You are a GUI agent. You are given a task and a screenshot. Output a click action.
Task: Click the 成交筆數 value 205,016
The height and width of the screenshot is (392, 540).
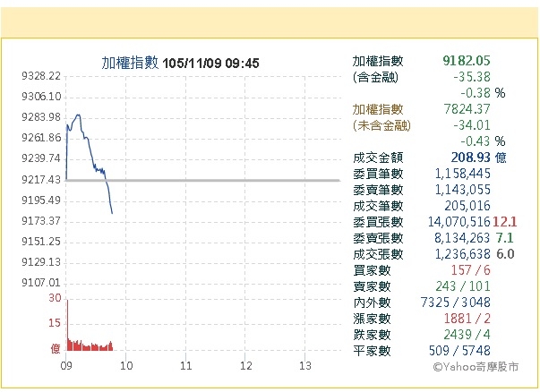point(467,206)
